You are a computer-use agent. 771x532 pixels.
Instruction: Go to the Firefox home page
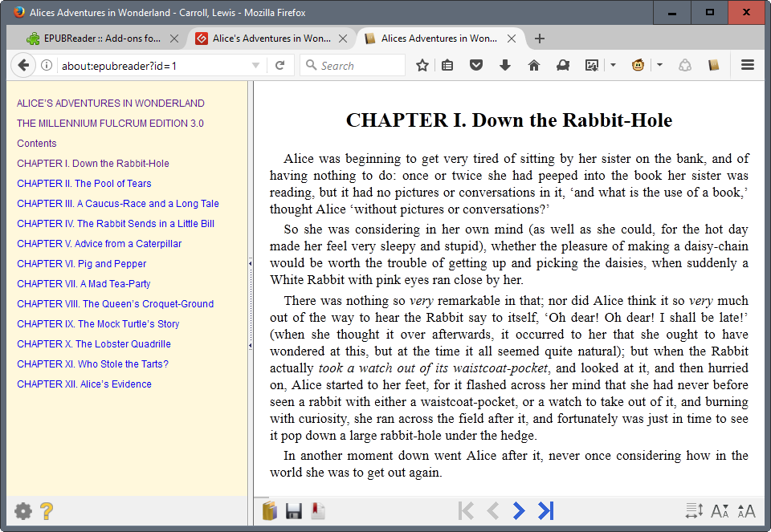[x=534, y=65]
